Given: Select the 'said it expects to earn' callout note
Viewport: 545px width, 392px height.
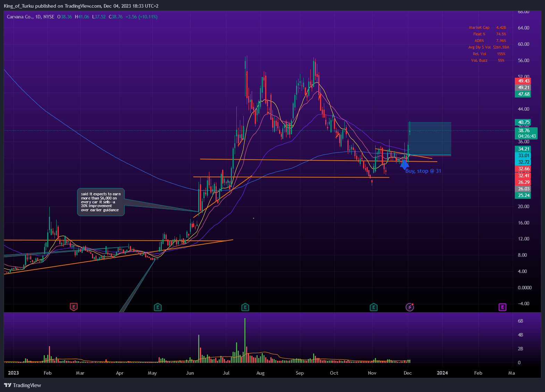Looking at the screenshot, I should 101,202.
